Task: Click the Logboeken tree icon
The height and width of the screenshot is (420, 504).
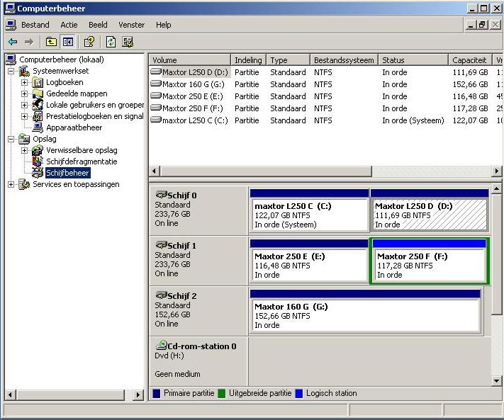Action: (38, 83)
